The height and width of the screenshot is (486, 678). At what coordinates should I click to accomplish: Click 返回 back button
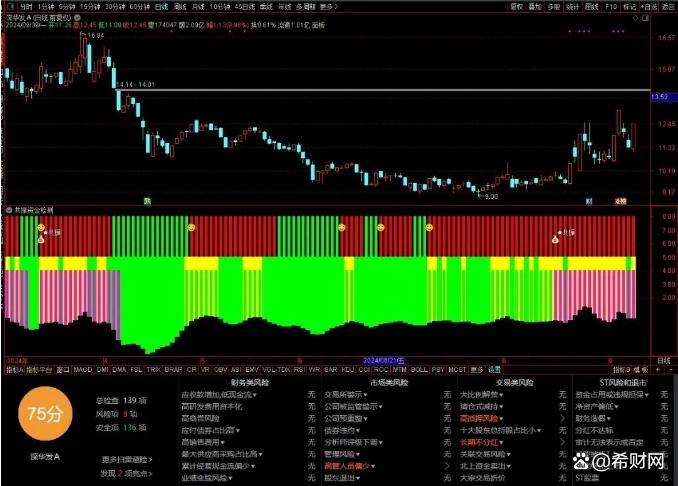pos(668,7)
